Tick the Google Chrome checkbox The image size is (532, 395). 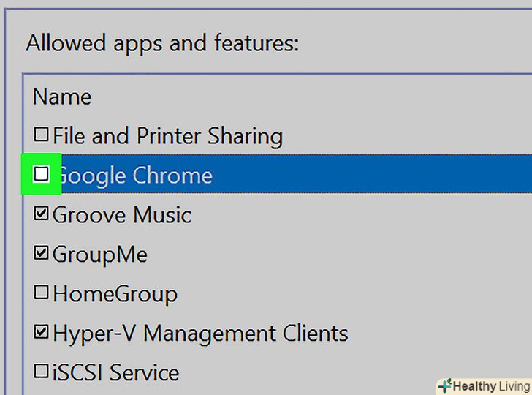41,173
